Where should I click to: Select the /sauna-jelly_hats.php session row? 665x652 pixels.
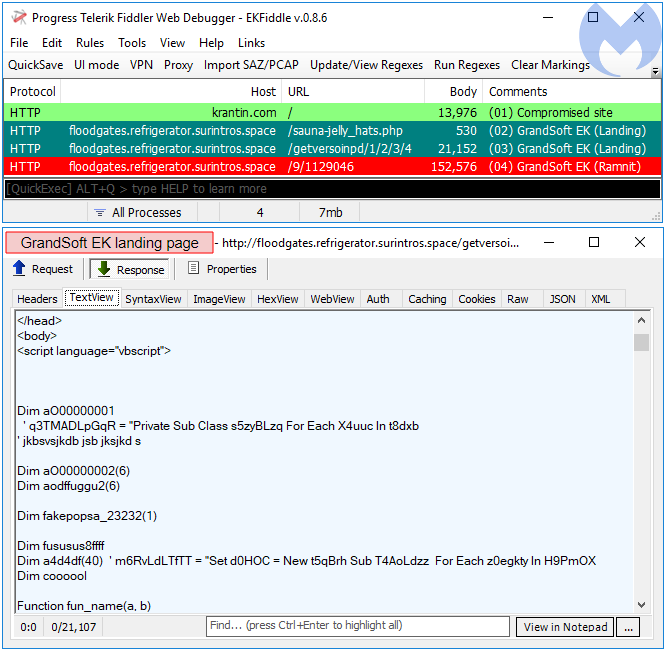[x=332, y=131]
